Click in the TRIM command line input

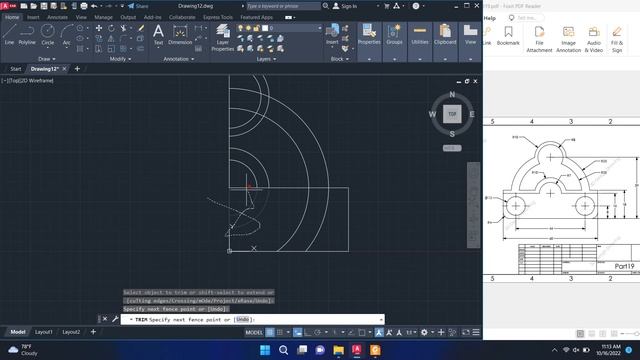[x=253, y=320]
